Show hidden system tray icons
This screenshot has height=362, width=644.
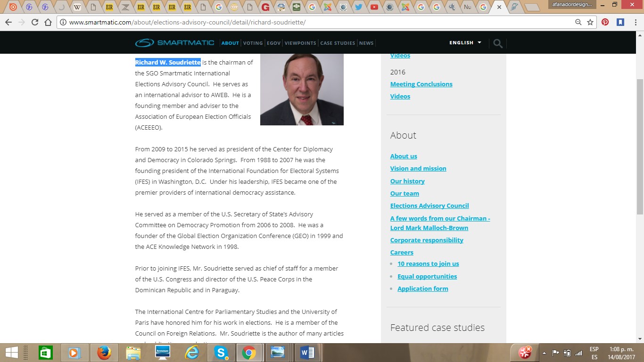[x=545, y=353]
